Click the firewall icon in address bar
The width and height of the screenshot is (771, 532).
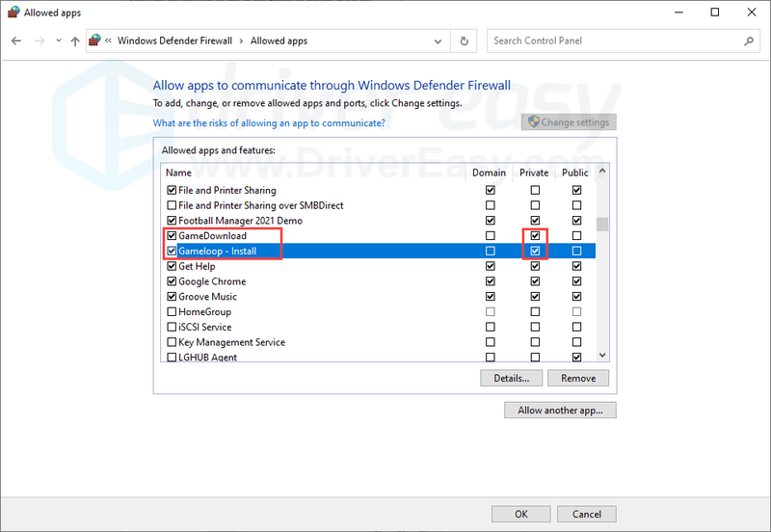(x=94, y=40)
